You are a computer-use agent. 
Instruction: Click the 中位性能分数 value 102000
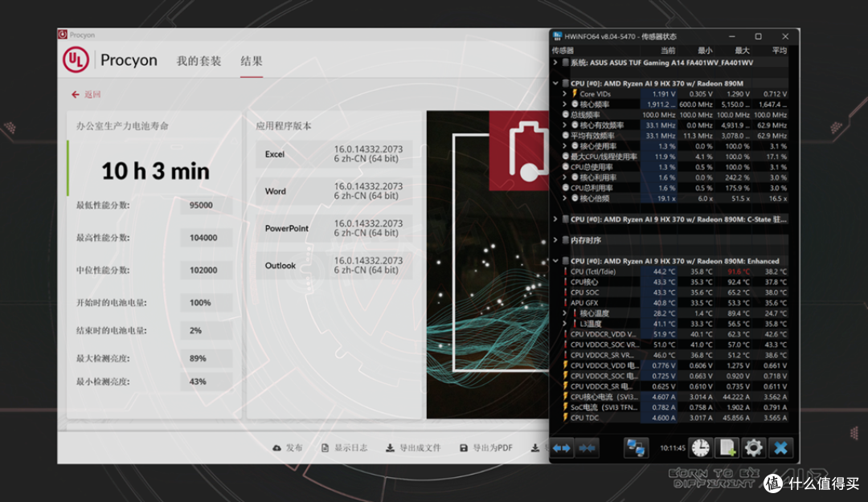point(206,271)
